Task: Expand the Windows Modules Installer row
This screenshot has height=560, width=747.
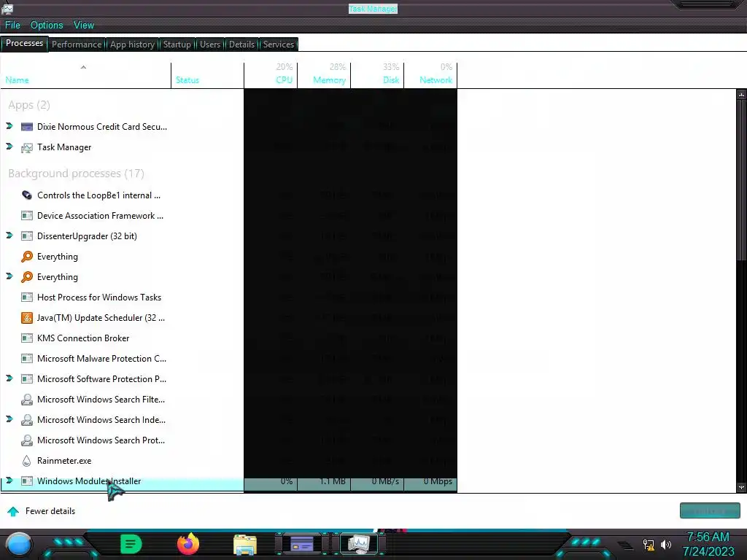Action: [9, 481]
